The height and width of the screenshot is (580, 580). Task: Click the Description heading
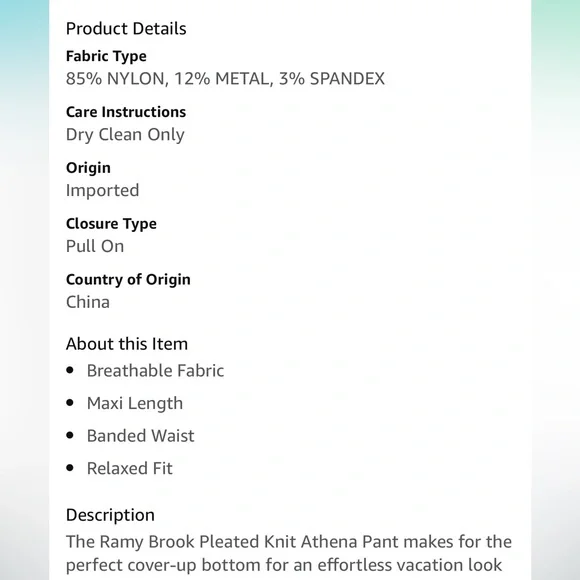(110, 515)
